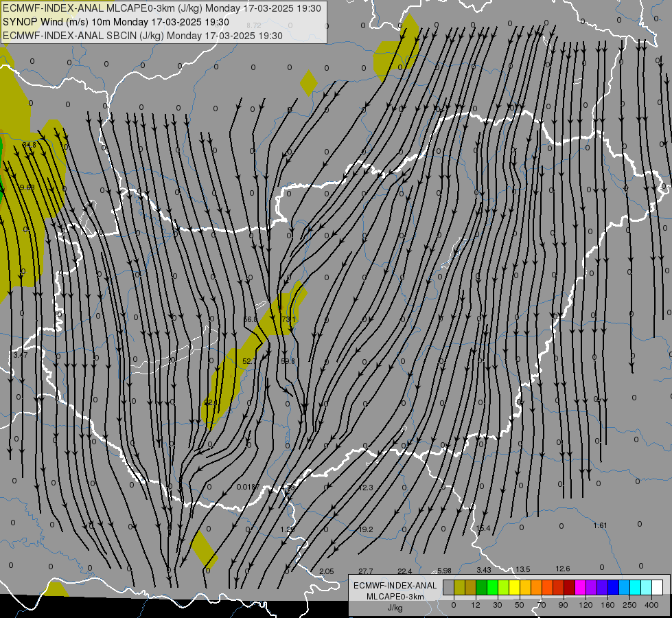Click the pure blue legend swatch
This screenshot has height=618, width=672.
613,587
